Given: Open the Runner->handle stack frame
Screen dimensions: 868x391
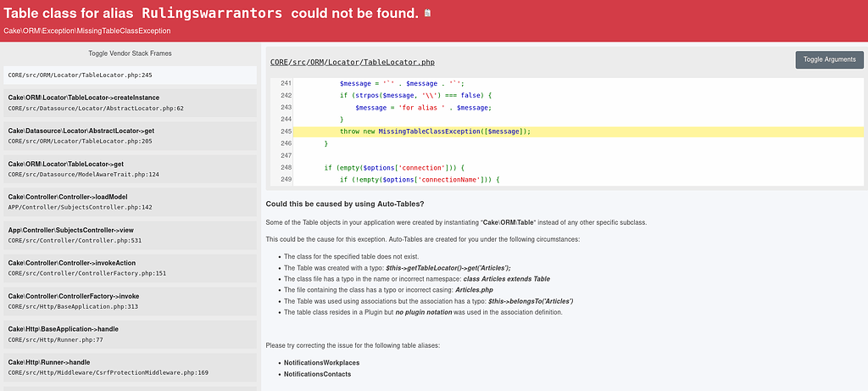Looking at the screenshot, I should (130, 367).
